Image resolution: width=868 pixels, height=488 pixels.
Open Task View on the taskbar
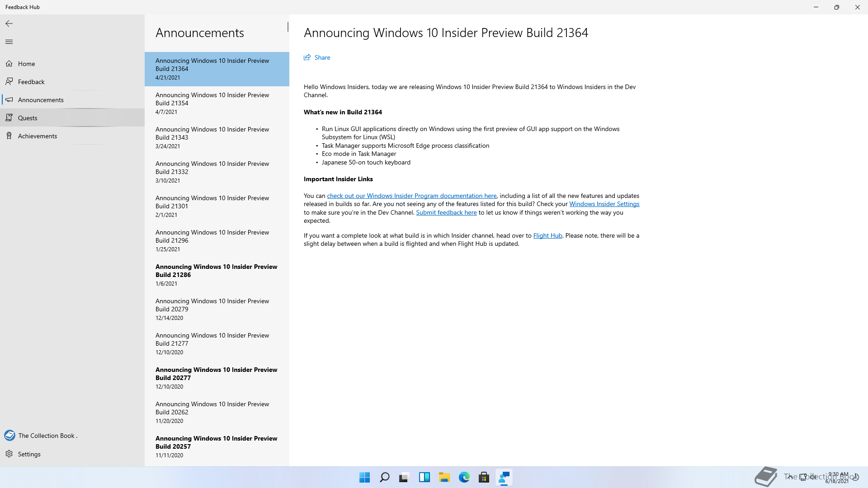pyautogui.click(x=404, y=478)
